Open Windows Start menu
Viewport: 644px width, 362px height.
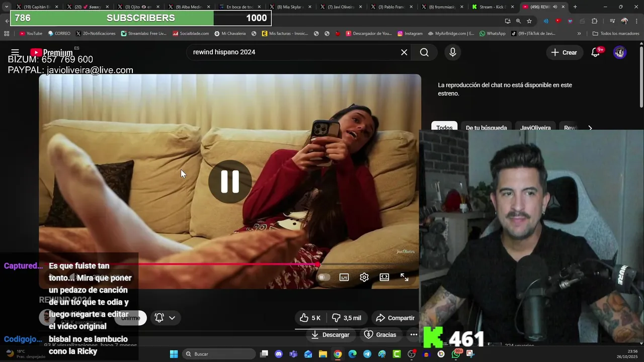174,354
